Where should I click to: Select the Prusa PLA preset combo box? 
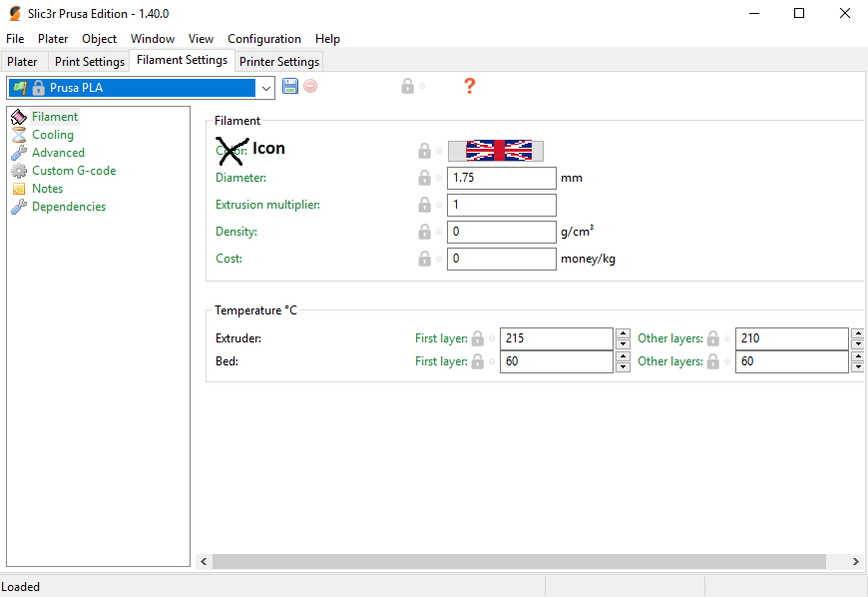point(141,88)
